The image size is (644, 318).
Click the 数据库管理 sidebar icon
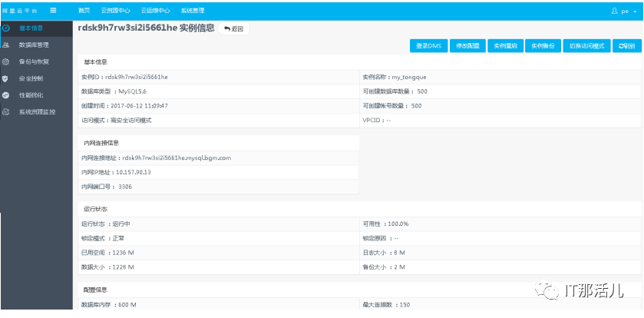5,45
